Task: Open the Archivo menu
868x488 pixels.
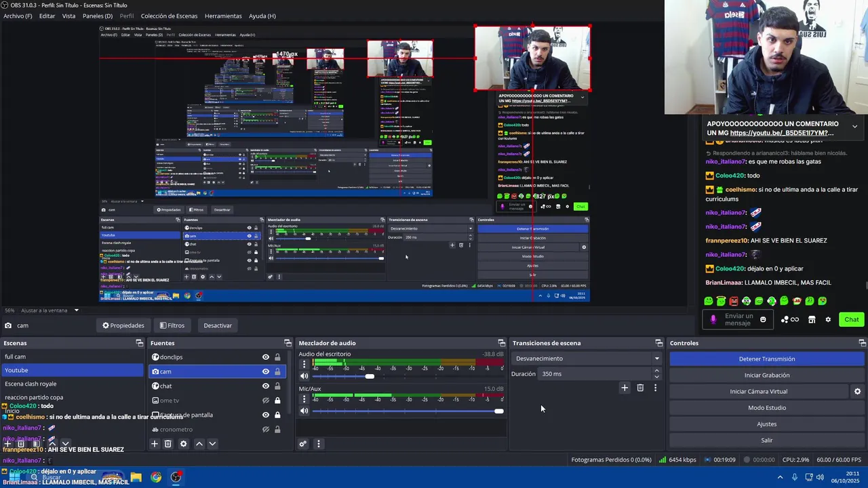Action: (x=18, y=16)
